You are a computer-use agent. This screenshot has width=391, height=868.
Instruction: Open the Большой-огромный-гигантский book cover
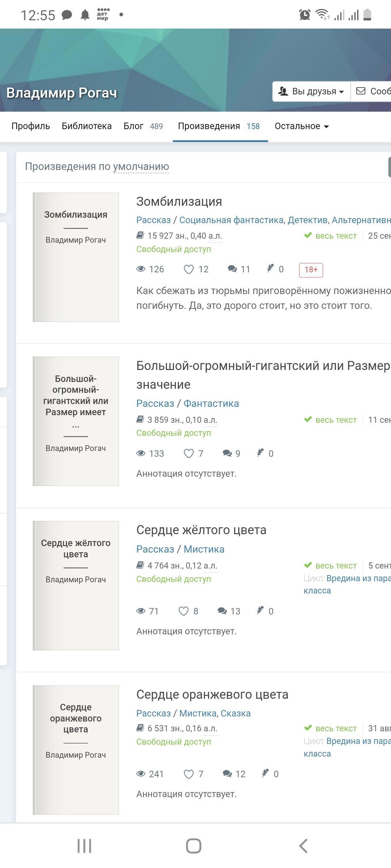[76, 421]
